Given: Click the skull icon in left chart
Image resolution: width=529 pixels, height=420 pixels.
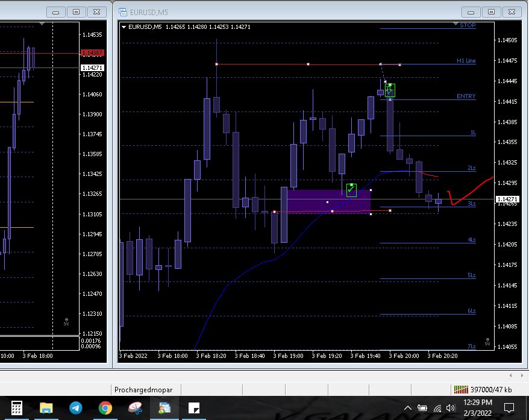Looking at the screenshot, I should click(66, 322).
